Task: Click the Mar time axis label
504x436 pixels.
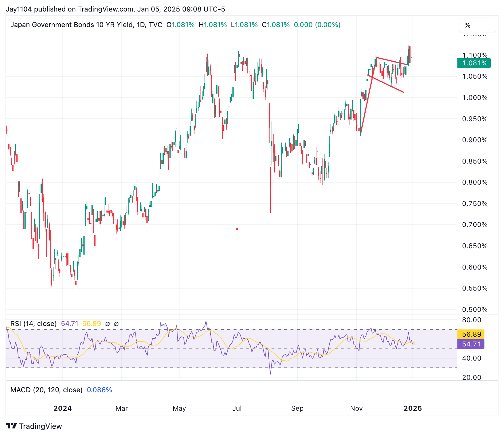Action: [x=122, y=408]
